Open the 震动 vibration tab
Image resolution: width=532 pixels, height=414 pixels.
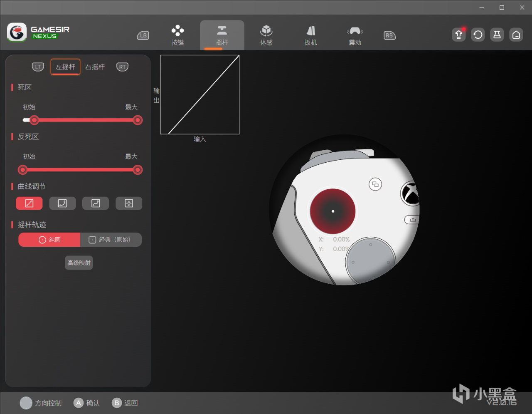[355, 35]
